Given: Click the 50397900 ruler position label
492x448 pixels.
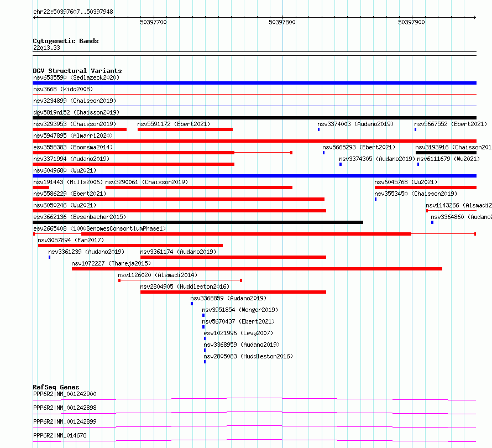Looking at the screenshot, I should [411, 22].
